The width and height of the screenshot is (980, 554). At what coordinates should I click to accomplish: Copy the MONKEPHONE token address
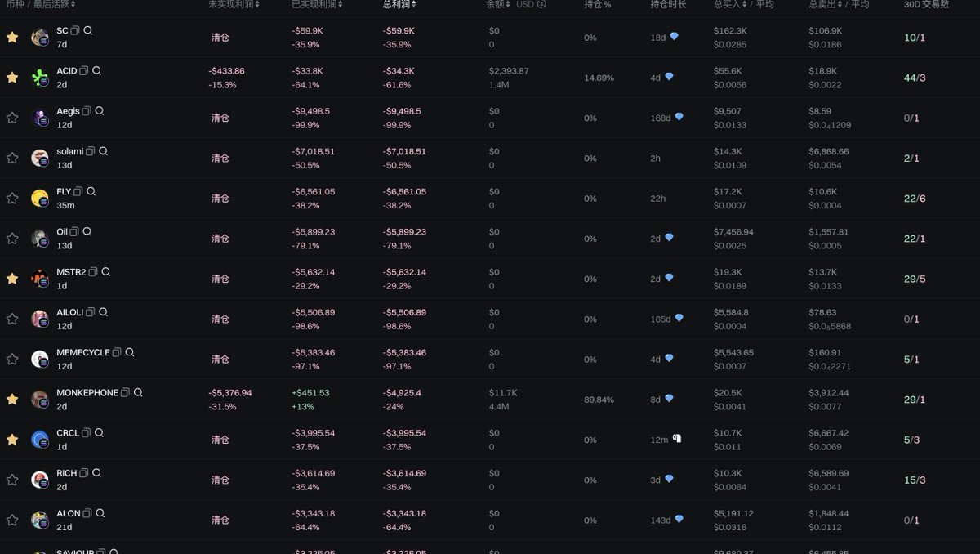point(125,393)
